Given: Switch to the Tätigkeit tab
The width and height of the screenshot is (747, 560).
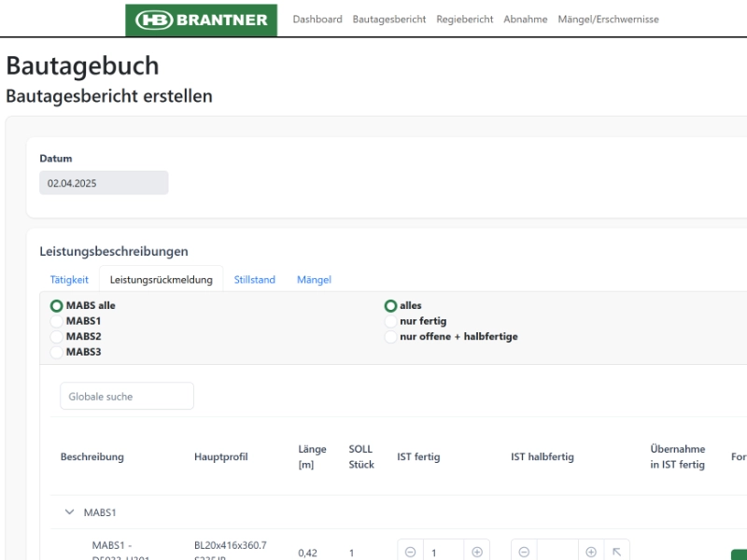Looking at the screenshot, I should click(x=70, y=279).
